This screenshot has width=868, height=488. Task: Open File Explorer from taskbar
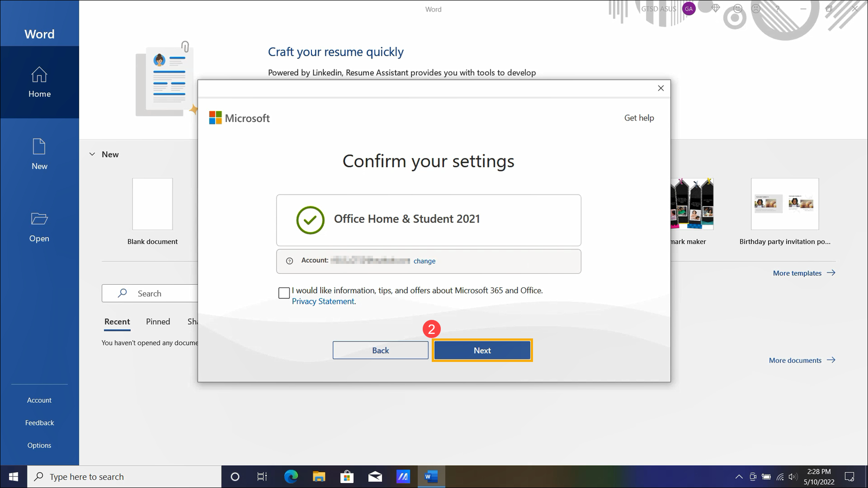point(319,477)
